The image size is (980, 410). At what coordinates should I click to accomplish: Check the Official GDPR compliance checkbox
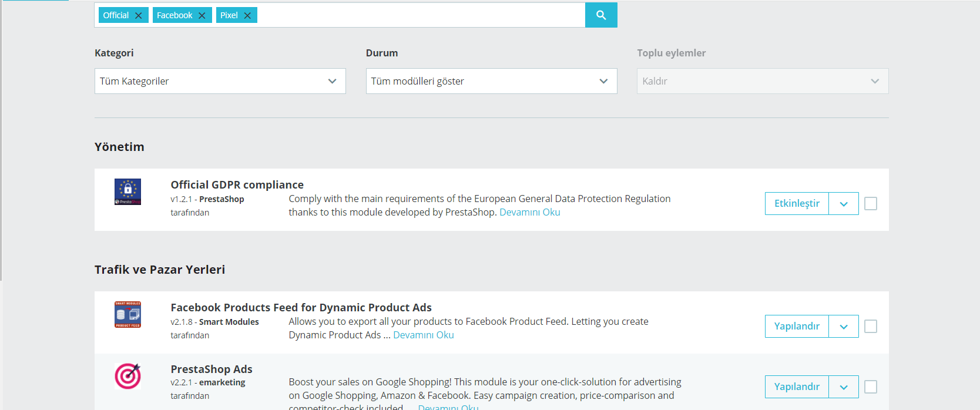click(x=871, y=204)
